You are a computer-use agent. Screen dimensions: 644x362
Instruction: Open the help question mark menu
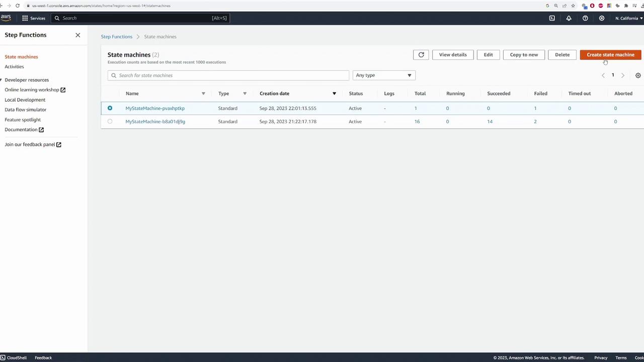coord(585,18)
